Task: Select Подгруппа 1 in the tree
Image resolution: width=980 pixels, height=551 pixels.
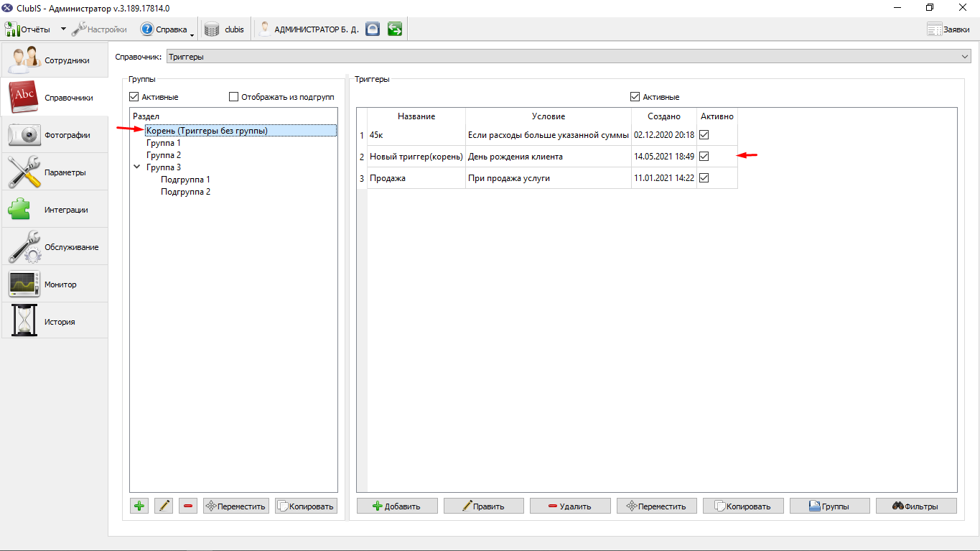Action: tap(185, 180)
